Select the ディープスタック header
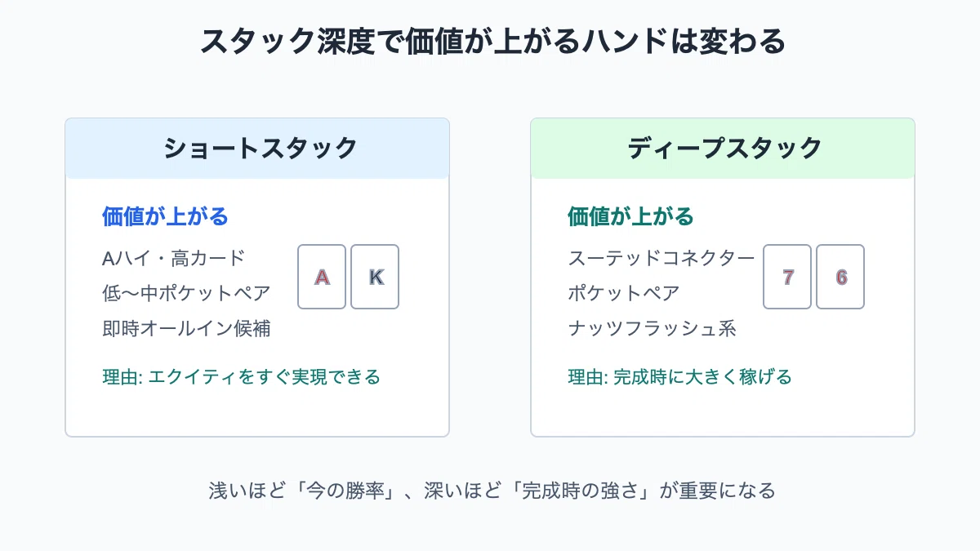980x551 pixels. [x=723, y=149]
